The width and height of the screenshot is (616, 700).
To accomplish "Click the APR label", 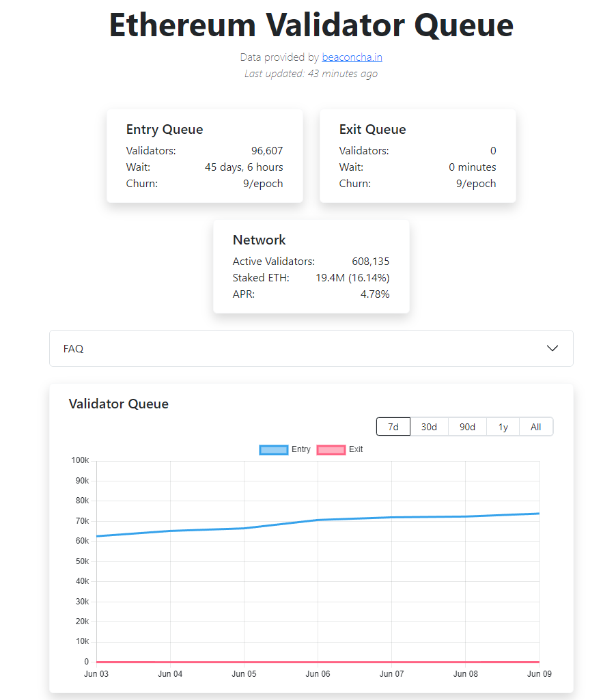I will click(243, 294).
